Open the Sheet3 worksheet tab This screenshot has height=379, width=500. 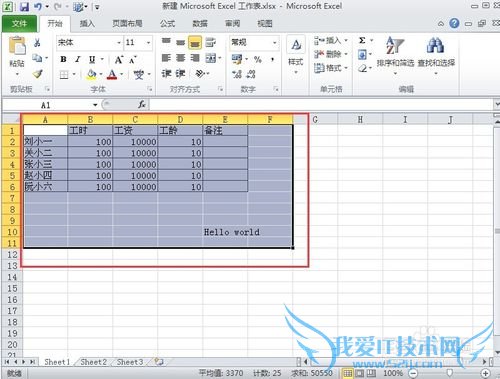point(130,362)
